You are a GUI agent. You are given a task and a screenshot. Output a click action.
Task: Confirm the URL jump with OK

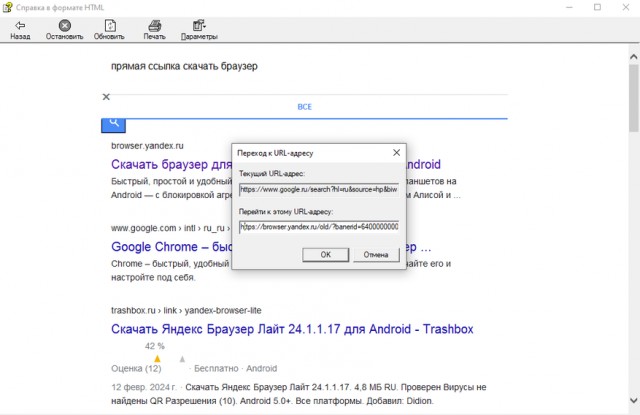326,255
